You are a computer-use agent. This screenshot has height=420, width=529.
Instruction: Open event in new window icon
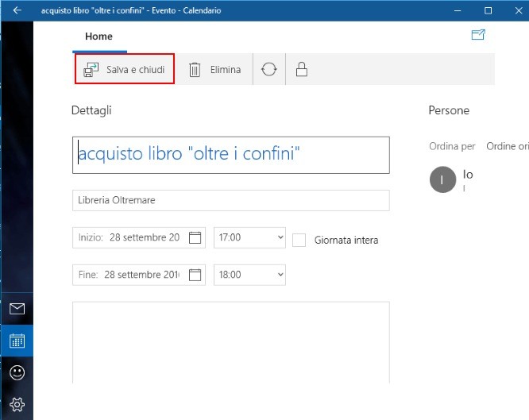478,35
